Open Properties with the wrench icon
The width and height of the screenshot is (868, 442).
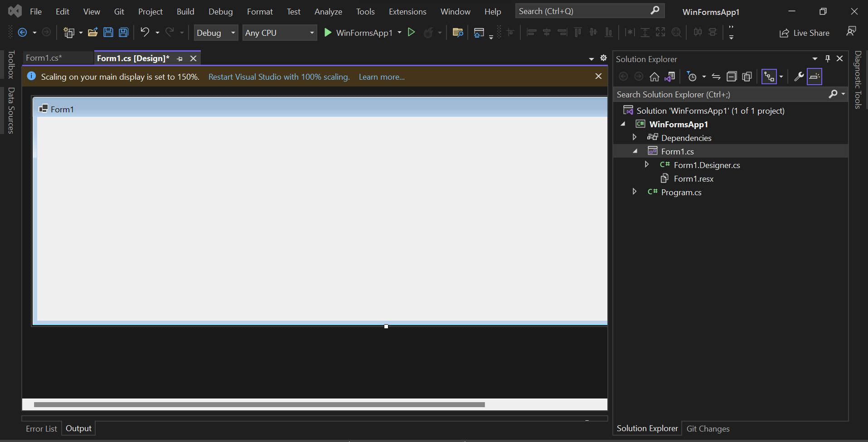point(799,77)
